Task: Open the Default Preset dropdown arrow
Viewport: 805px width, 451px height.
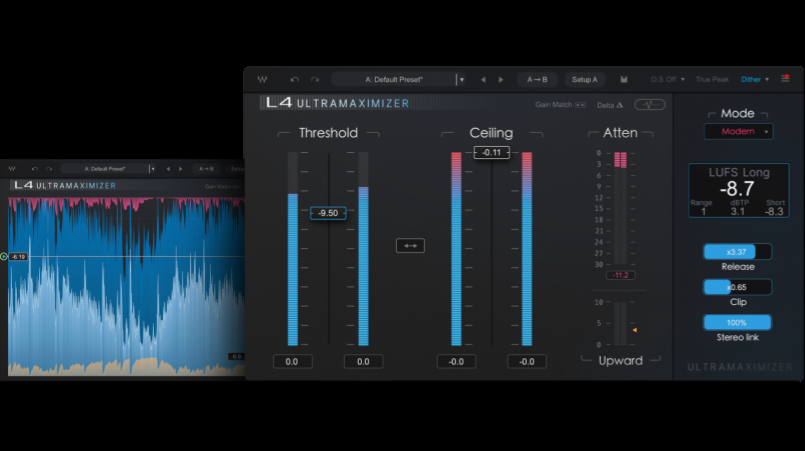Action: (x=461, y=79)
